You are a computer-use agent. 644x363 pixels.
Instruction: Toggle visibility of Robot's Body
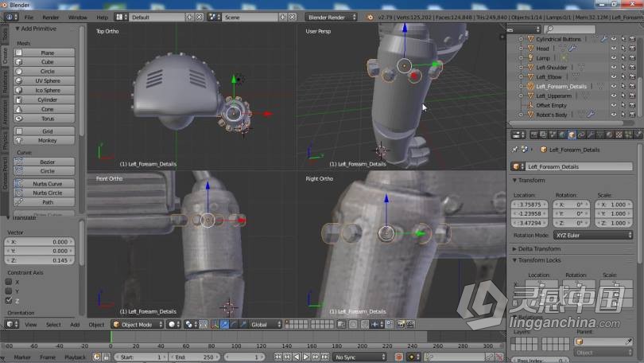click(614, 115)
